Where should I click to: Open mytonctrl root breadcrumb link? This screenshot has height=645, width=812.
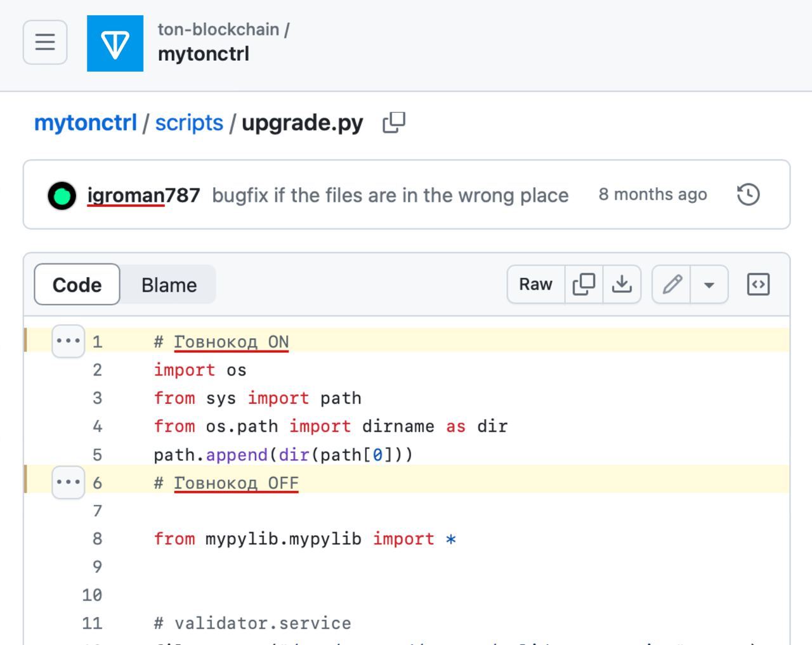[85, 122]
